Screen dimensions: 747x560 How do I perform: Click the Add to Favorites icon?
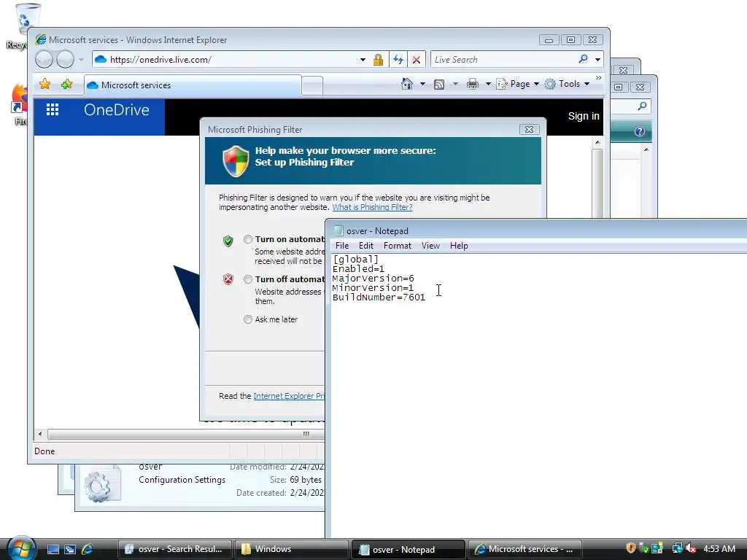(x=66, y=85)
